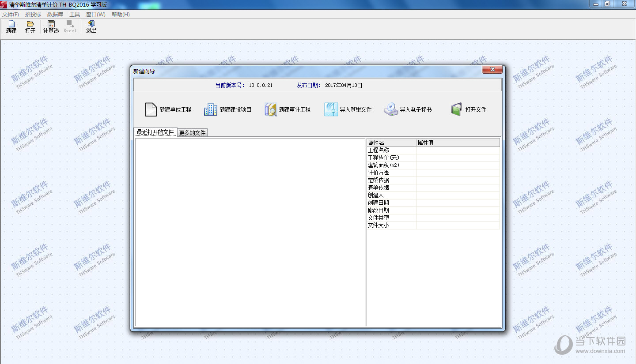Click the 导入算量文件 label
This screenshot has width=636, height=364.
pos(356,109)
